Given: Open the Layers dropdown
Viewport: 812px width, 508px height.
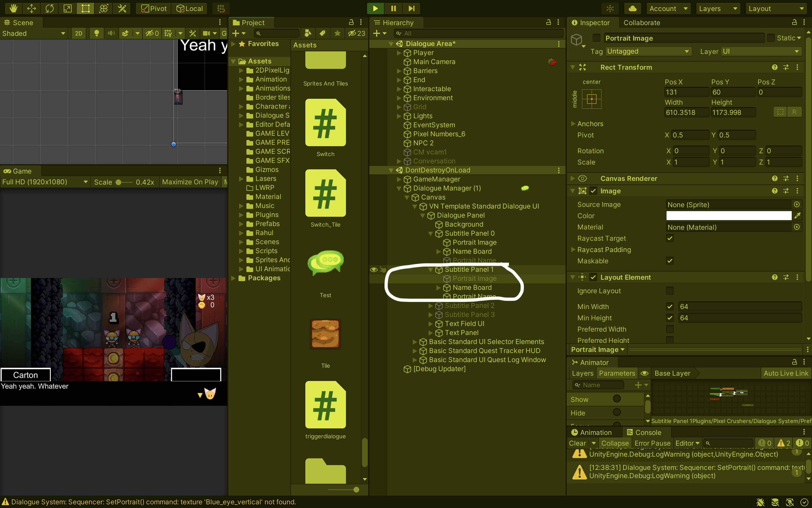Looking at the screenshot, I should (x=718, y=8).
